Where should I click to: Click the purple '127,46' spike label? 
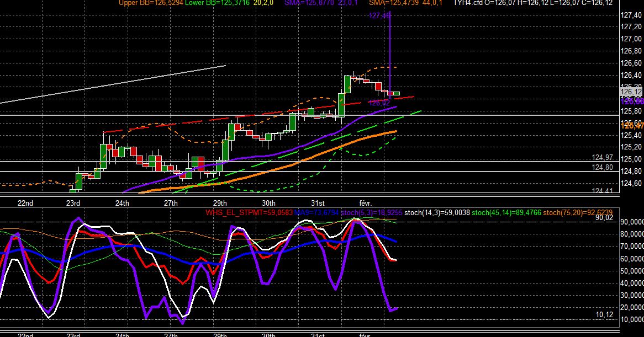[x=379, y=15]
